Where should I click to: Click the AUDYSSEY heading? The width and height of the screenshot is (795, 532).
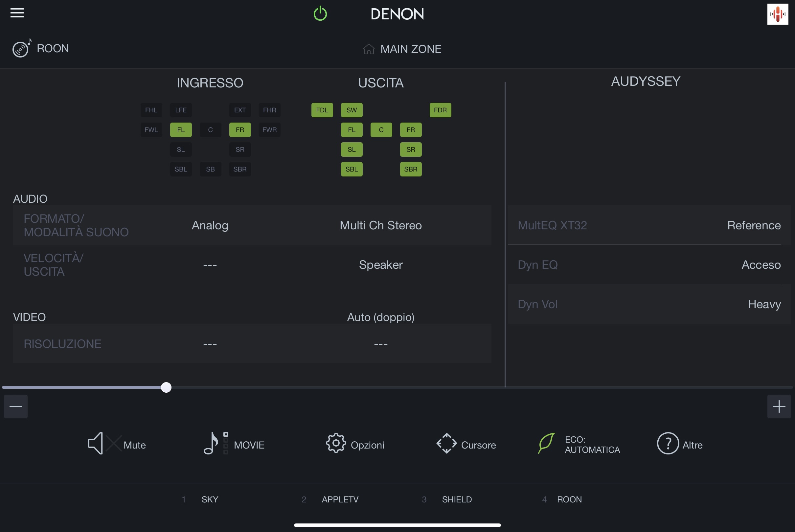tap(646, 81)
